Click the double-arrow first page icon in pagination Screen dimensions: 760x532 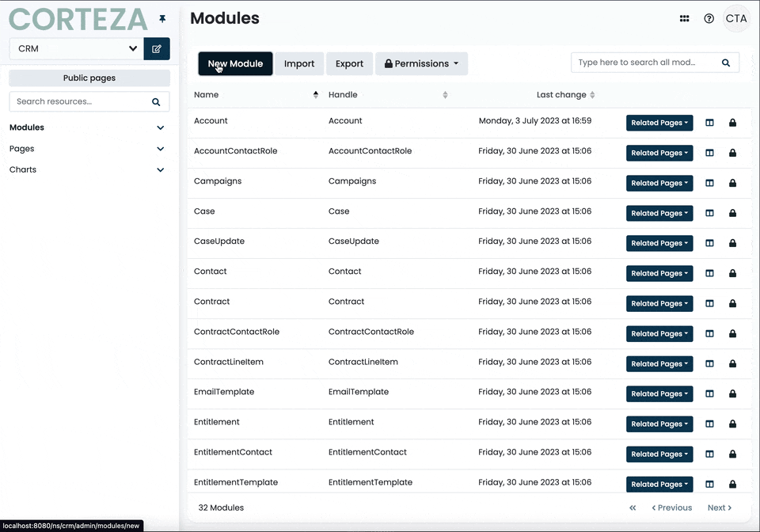coord(632,507)
